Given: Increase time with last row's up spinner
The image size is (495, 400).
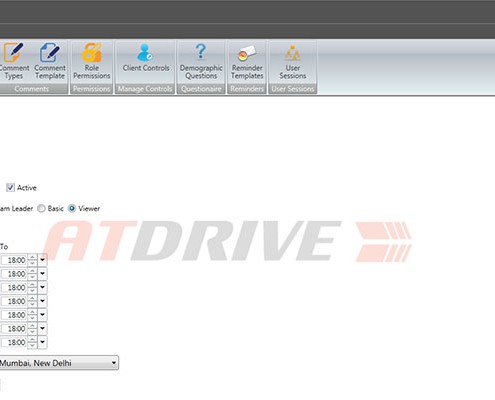Looking at the screenshot, I should [32, 339].
